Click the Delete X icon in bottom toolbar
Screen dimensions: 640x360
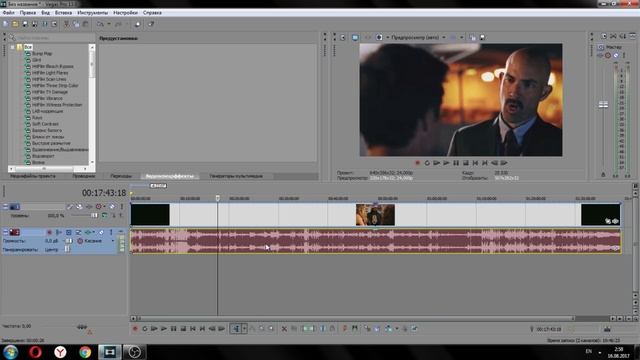(284, 329)
